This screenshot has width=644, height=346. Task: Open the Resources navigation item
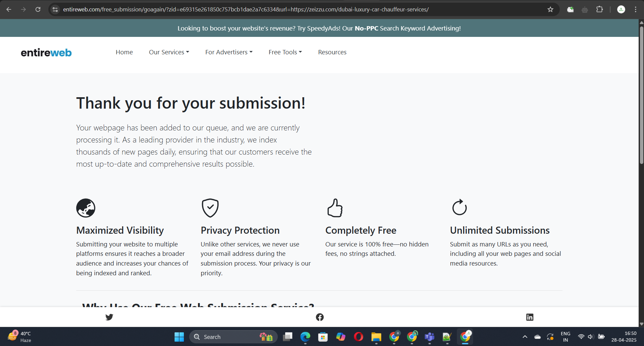tap(332, 52)
